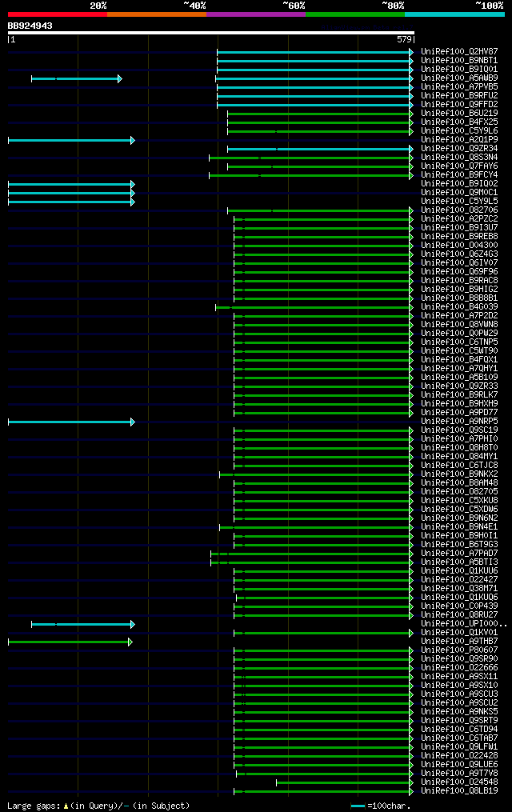The height and width of the screenshot is (812, 512).
Task: Select the UniRef100_B9FCY4 label
Action: click(x=459, y=175)
